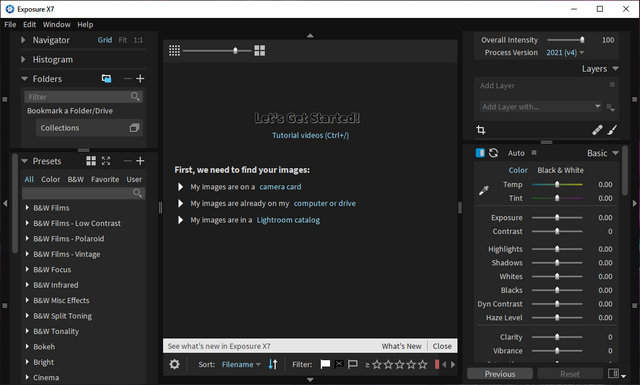Switch presets to grid thumbnail view icon
Image resolution: width=640 pixels, height=385 pixels.
pyautogui.click(x=91, y=161)
